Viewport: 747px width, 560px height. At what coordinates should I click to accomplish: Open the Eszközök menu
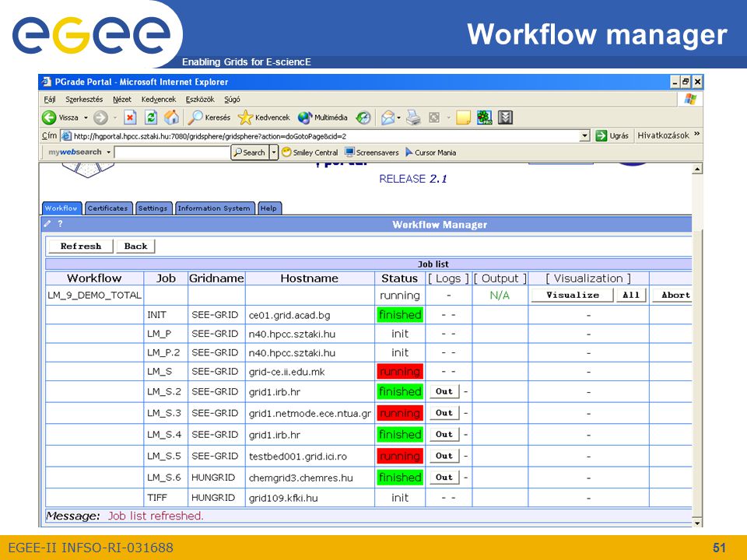click(x=200, y=100)
